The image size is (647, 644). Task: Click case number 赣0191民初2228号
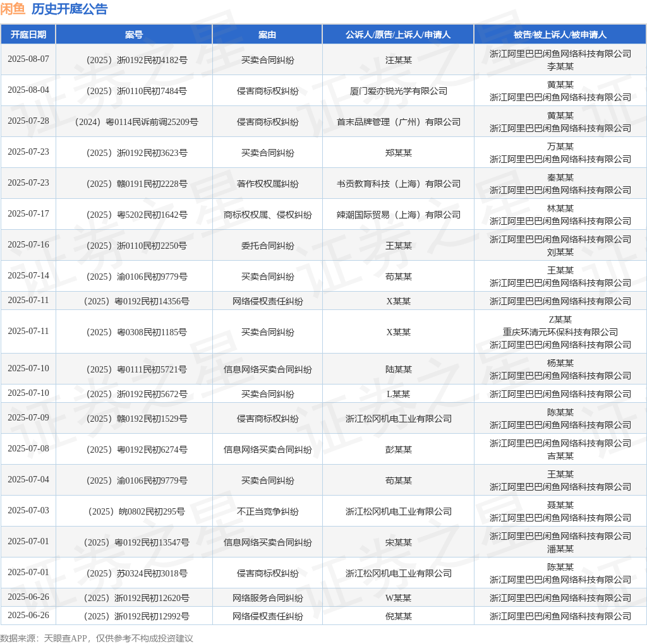(x=136, y=184)
